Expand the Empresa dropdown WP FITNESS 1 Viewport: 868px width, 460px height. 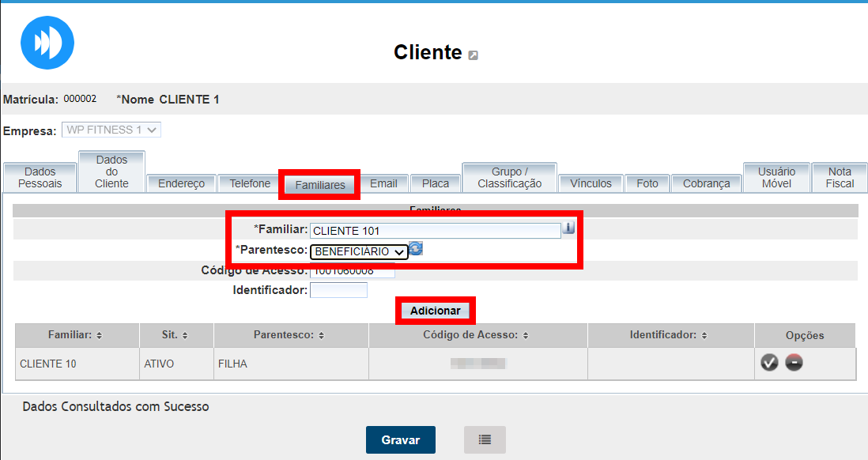pos(111,130)
